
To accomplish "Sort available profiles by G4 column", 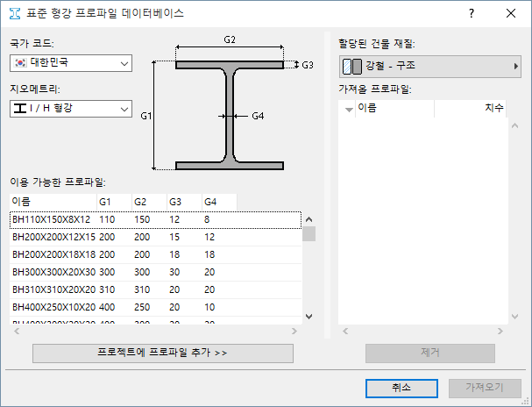I will (x=219, y=202).
